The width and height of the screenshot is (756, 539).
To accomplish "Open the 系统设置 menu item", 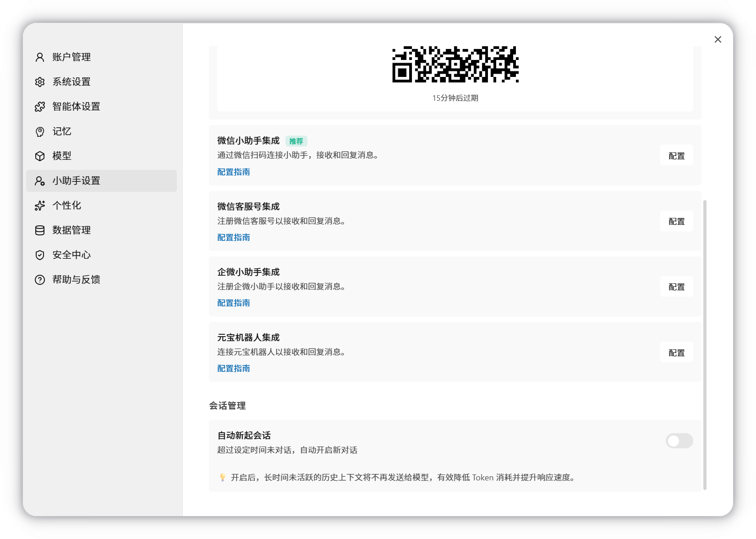I will click(x=101, y=82).
